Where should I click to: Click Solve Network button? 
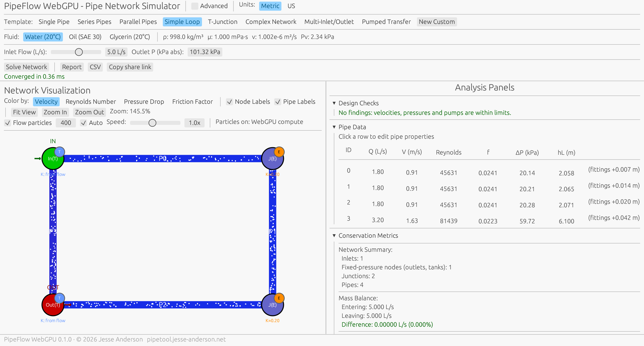coord(26,67)
